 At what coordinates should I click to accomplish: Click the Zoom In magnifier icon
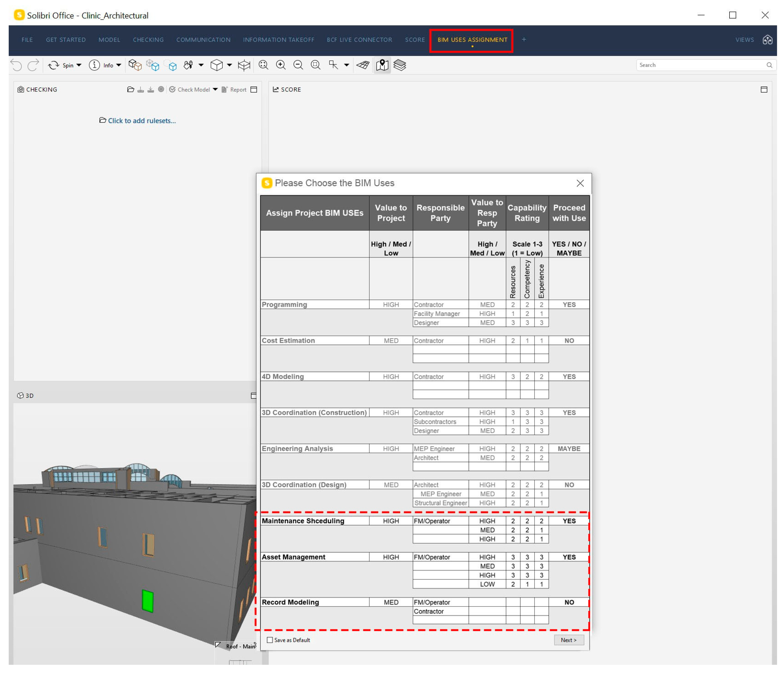click(x=280, y=65)
